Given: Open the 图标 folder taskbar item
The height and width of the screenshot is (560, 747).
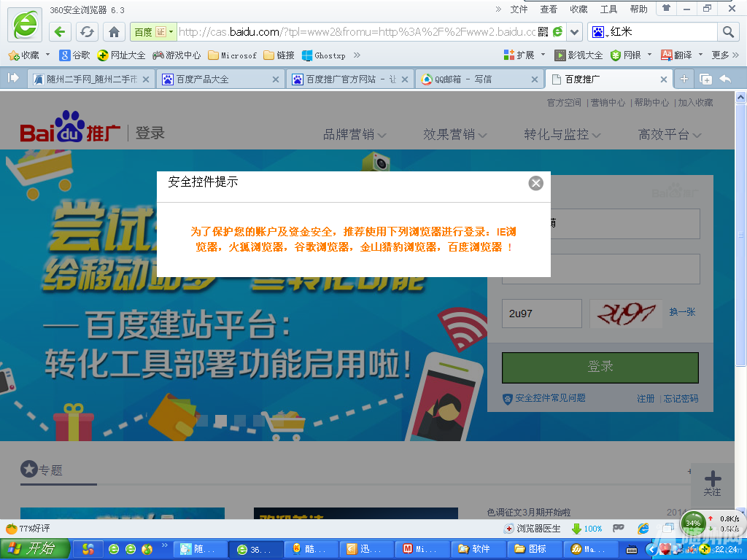Looking at the screenshot, I should click(x=535, y=549).
